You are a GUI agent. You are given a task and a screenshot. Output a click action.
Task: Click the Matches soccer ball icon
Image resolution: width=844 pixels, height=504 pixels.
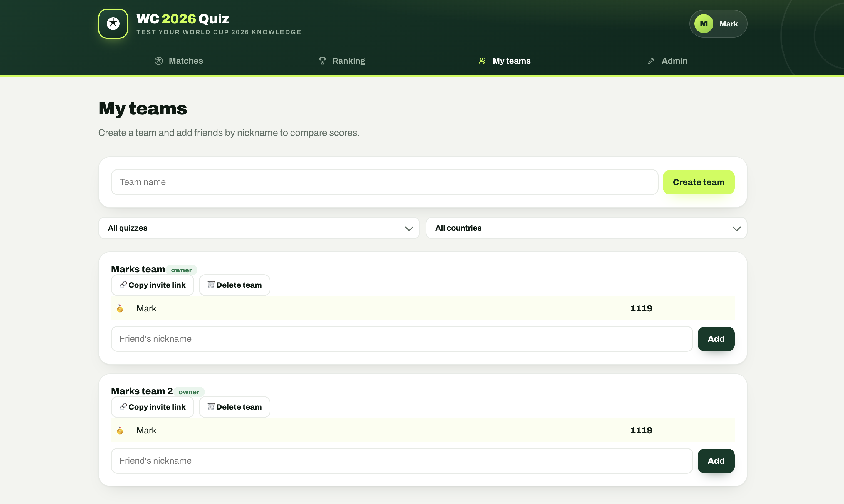(x=159, y=61)
